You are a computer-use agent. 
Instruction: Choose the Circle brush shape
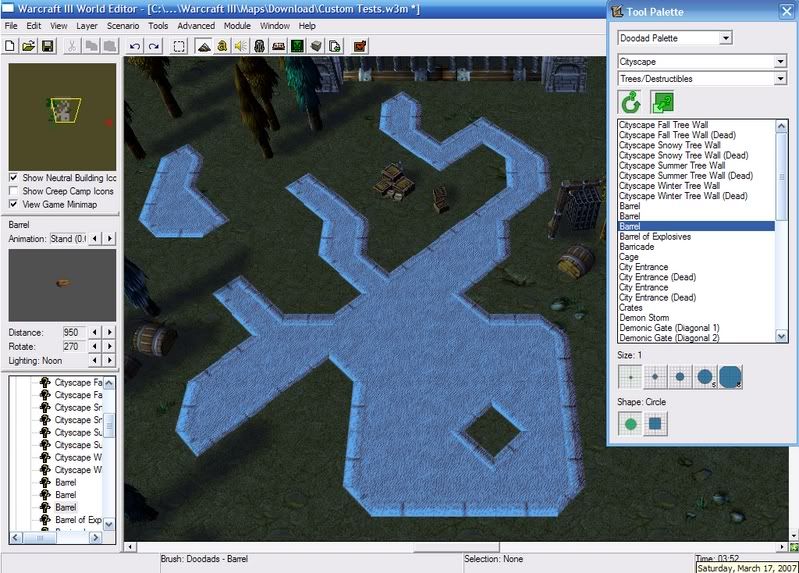click(x=630, y=424)
